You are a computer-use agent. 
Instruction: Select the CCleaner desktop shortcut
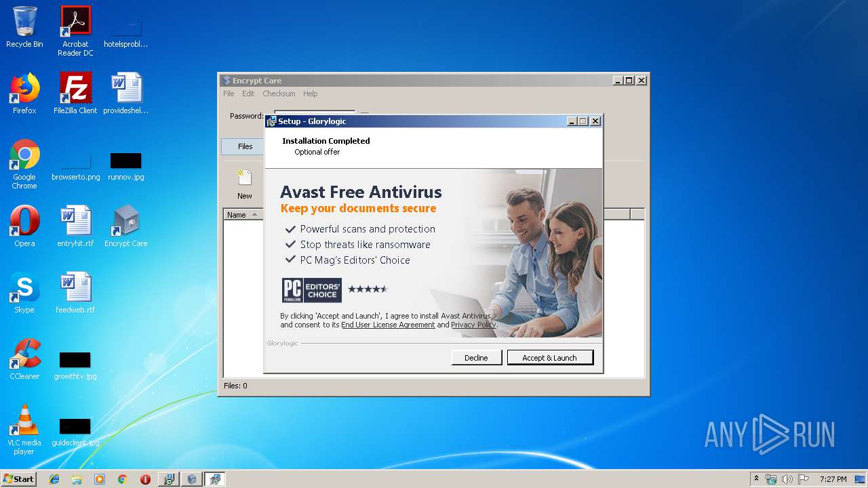(x=24, y=359)
